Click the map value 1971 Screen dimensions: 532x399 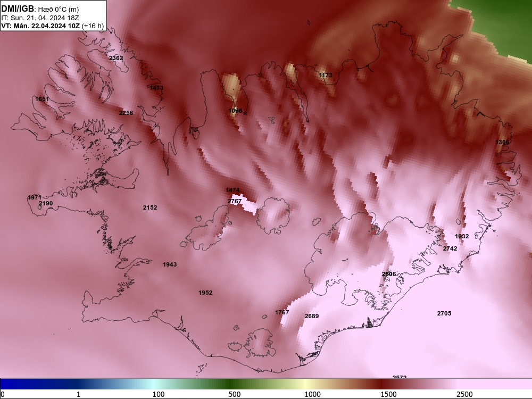(35, 197)
